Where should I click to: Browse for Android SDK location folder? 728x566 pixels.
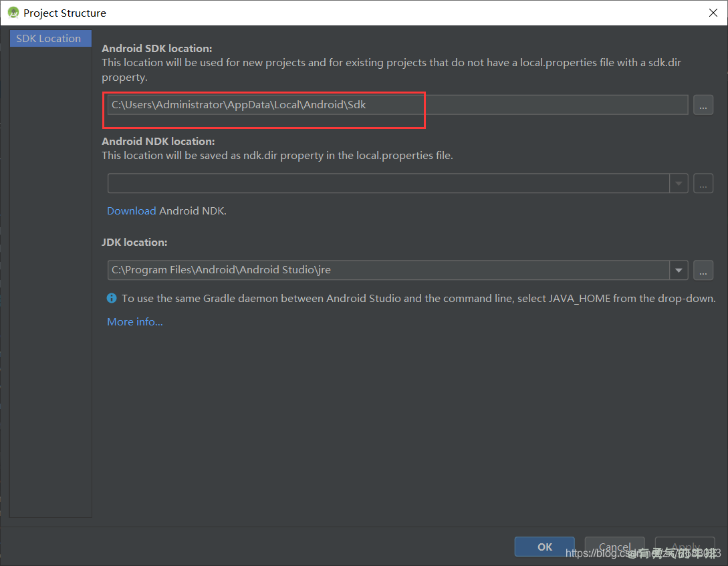coord(703,105)
